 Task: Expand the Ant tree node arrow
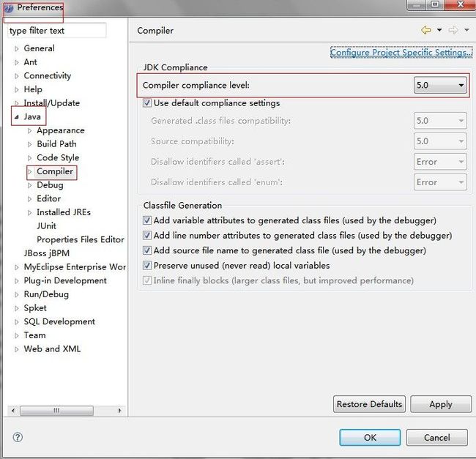point(17,62)
